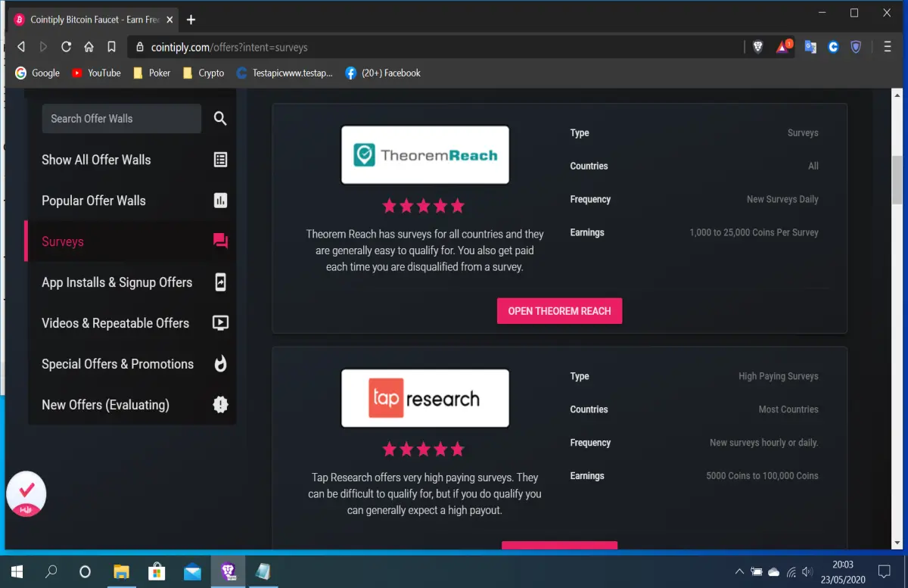Open the browser hamburger menu
The image size is (908, 588).
click(x=888, y=47)
